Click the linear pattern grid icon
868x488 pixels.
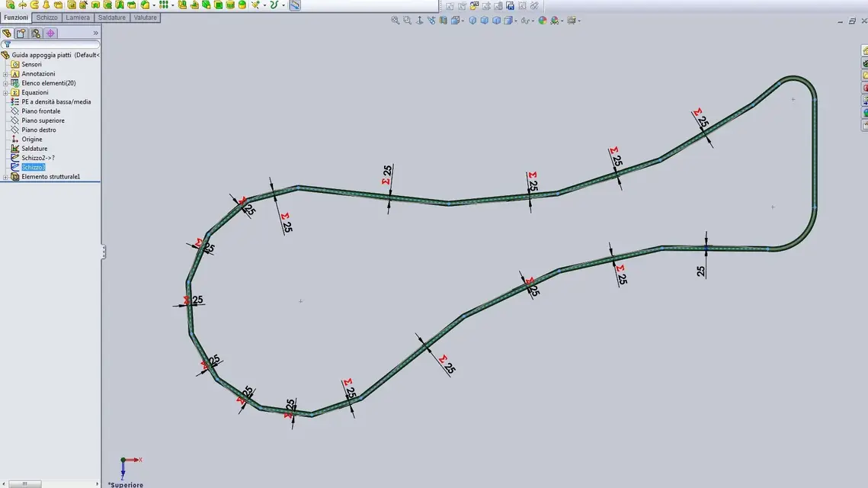point(163,5)
